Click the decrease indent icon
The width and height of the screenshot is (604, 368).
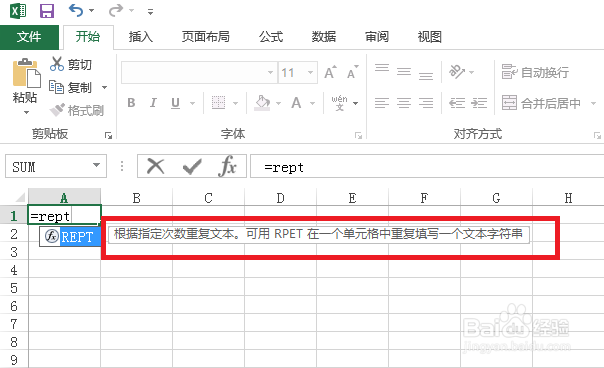coord(457,103)
